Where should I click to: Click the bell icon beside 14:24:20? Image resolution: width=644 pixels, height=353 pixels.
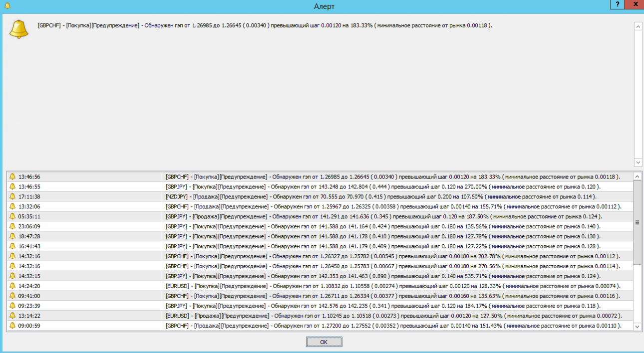12,286
